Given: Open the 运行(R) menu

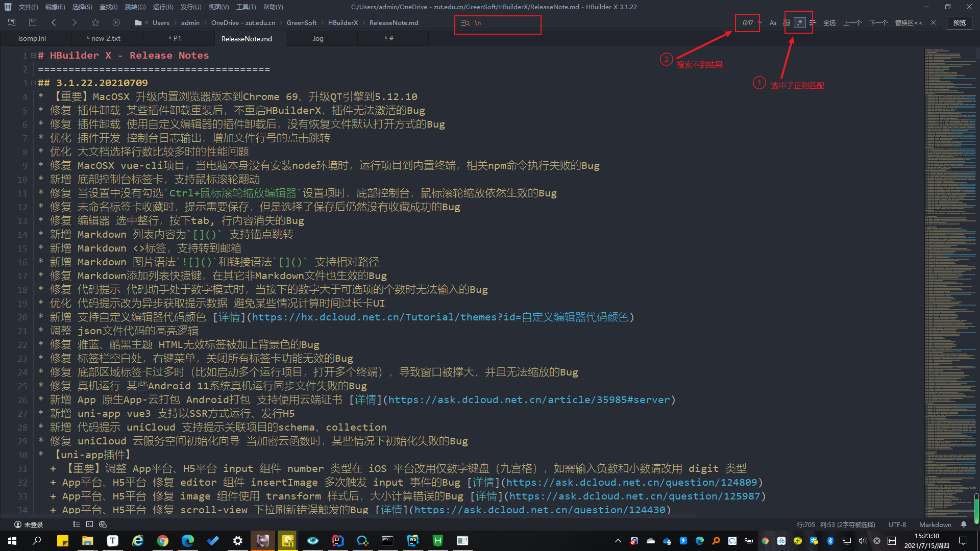Looking at the screenshot, I should [x=163, y=7].
